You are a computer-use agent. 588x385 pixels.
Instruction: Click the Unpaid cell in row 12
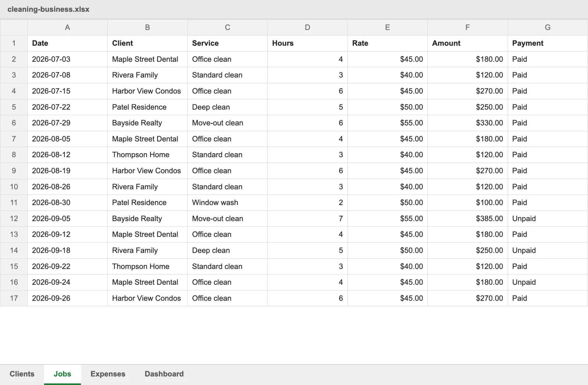[548, 219]
